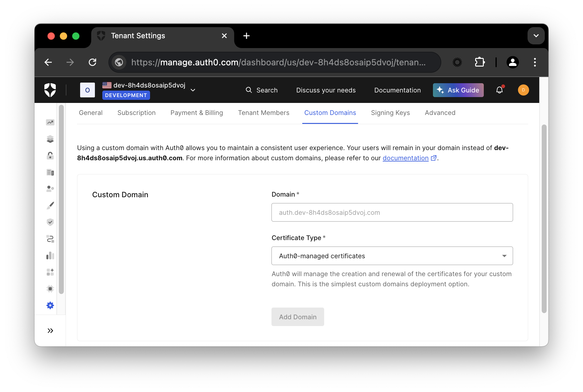This screenshot has height=392, width=583.
Task: Open the Security shield icon in sidebar
Action: point(50,222)
